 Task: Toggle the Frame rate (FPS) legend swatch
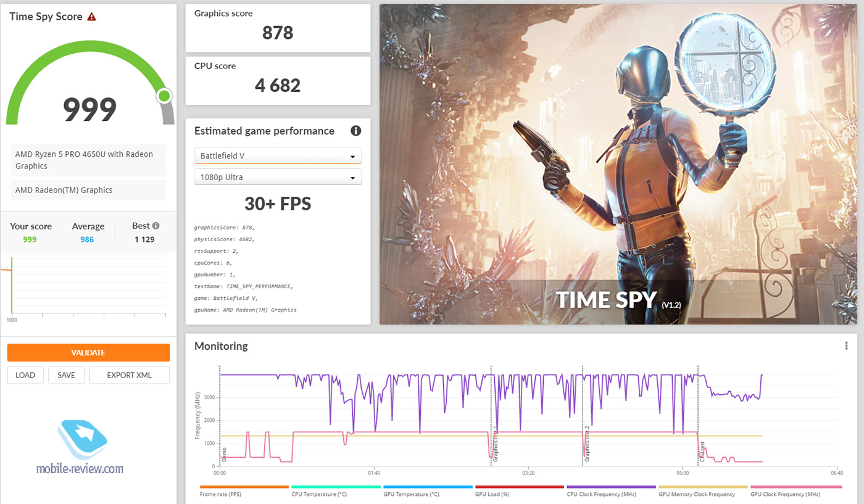coord(244,487)
